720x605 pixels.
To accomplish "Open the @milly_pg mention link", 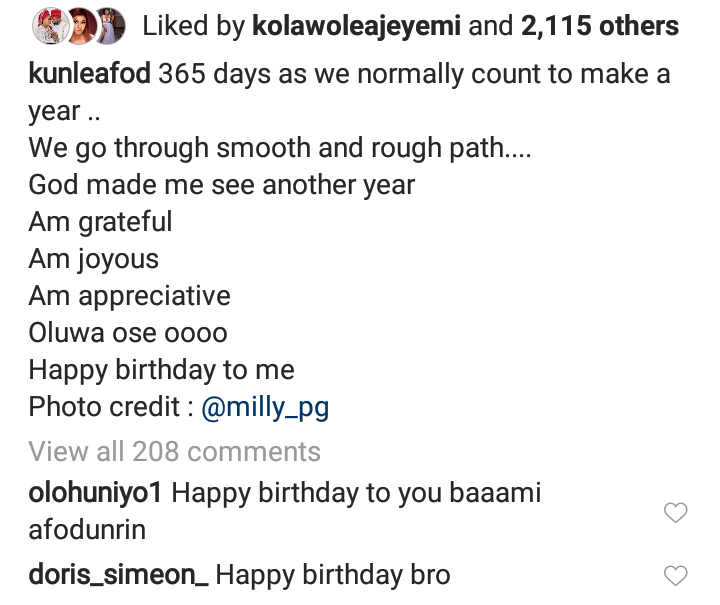I will click(265, 408).
